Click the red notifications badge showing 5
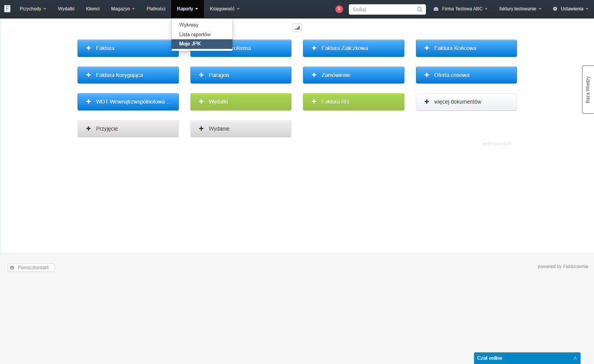Image resolution: width=594 pixels, height=364 pixels. (339, 9)
